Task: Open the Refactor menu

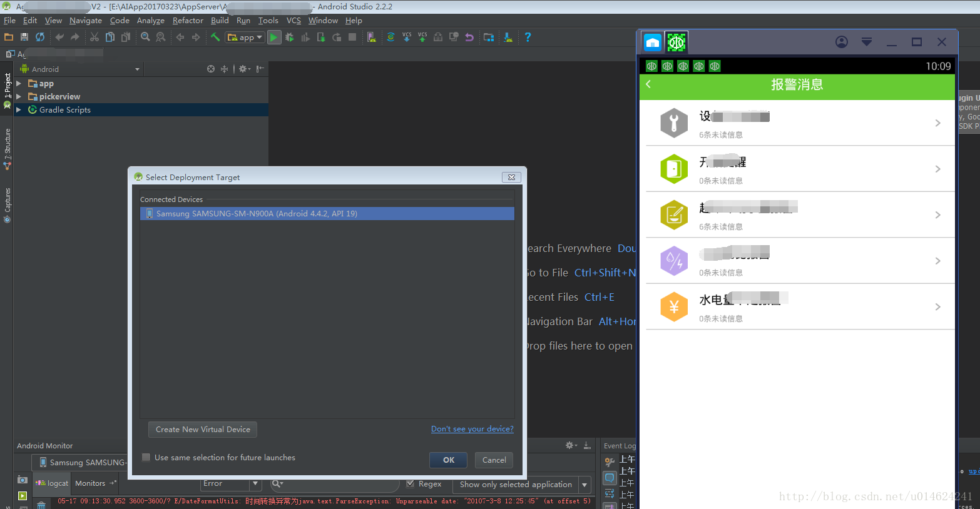Action: point(188,20)
